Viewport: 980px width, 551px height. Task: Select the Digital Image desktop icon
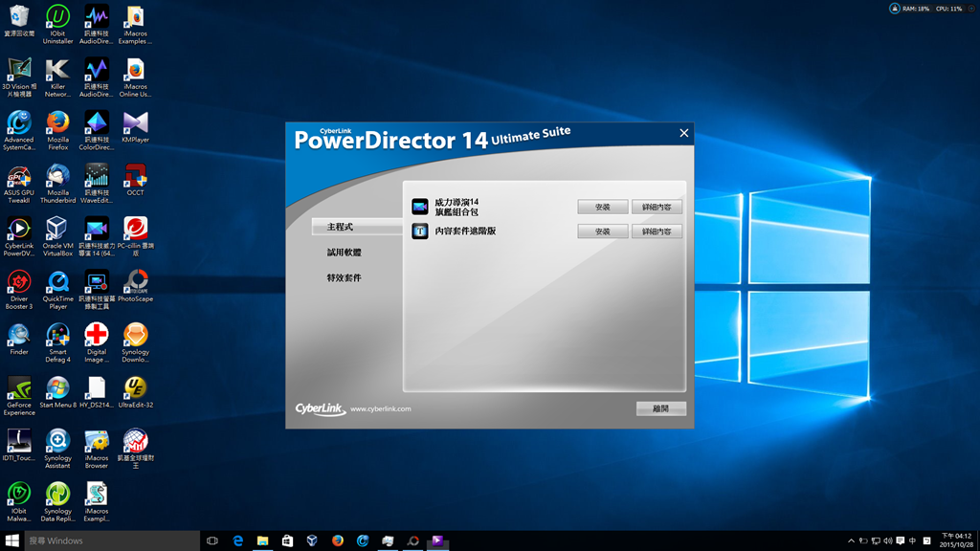97,343
